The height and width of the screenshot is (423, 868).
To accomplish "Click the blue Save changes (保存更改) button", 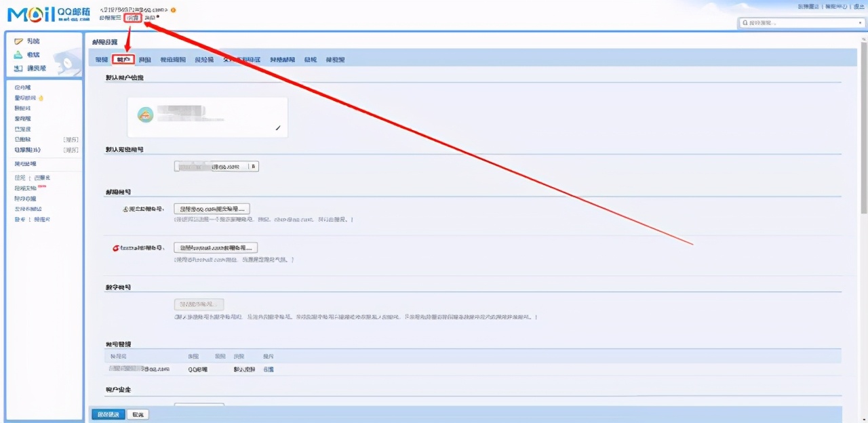I will tap(108, 414).
